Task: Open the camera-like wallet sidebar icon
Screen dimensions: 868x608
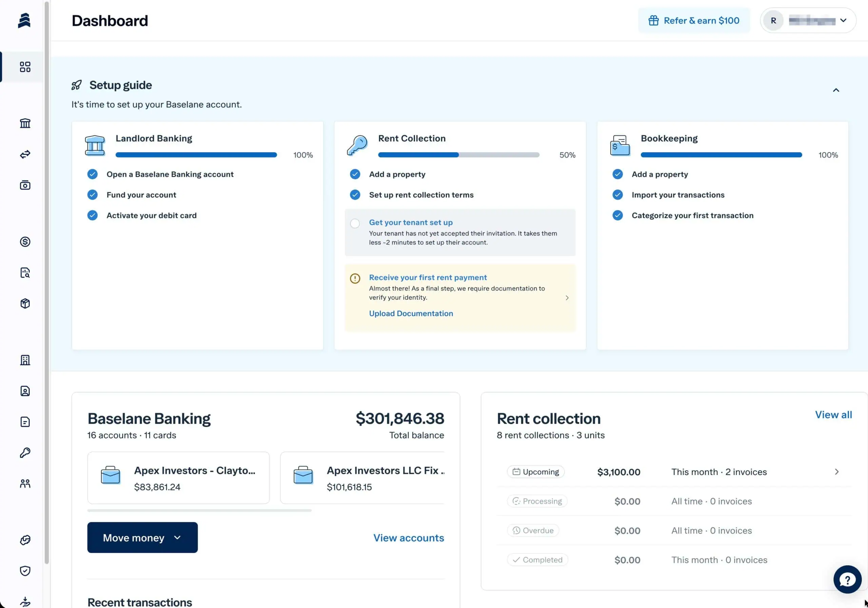Action: pos(25,185)
